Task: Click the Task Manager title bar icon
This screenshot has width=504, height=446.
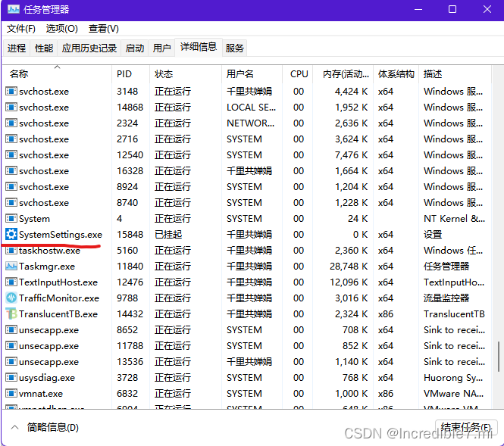Action: pyautogui.click(x=13, y=9)
